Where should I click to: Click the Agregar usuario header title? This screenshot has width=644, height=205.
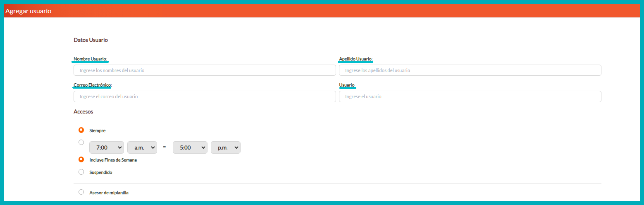tap(28, 11)
